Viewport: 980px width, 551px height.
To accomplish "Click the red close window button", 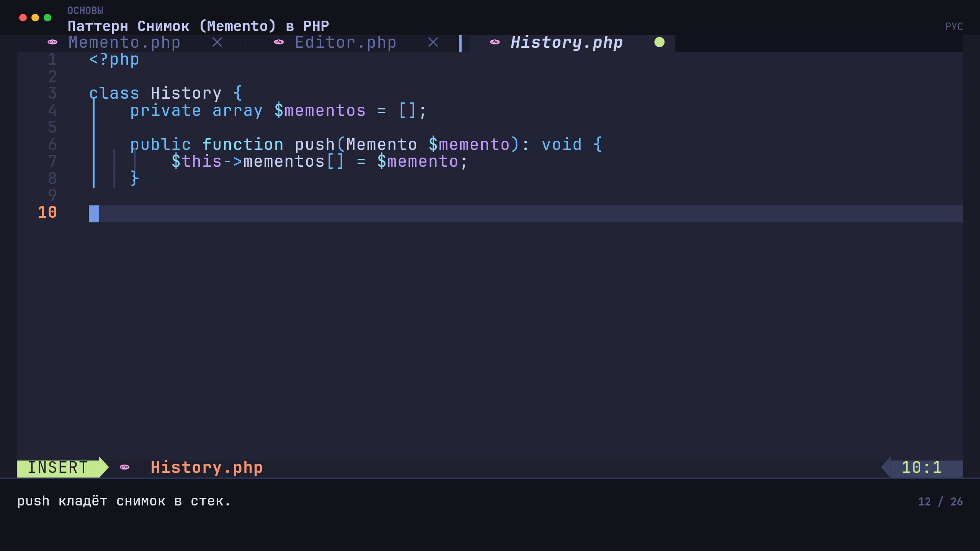I will 23,18.
